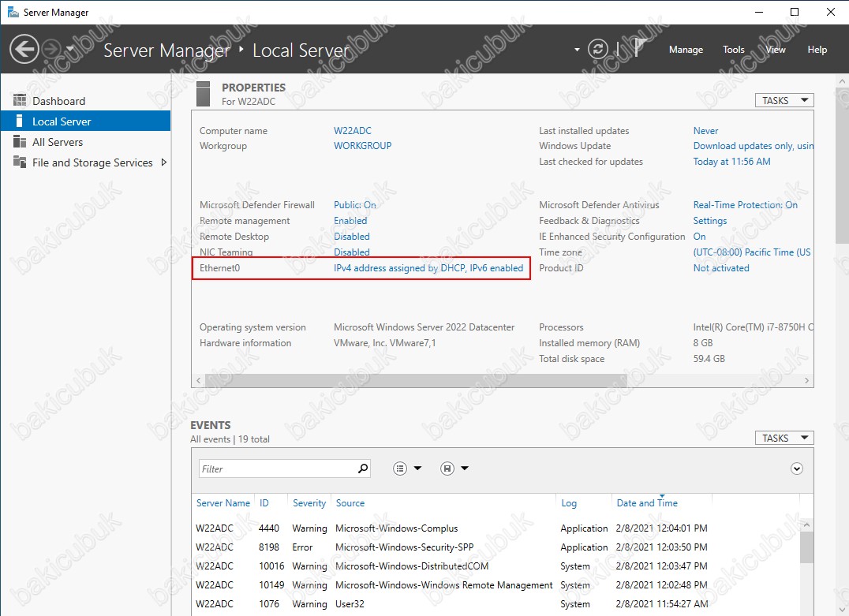Click the forward navigation arrow
The image size is (849, 616).
tap(51, 49)
